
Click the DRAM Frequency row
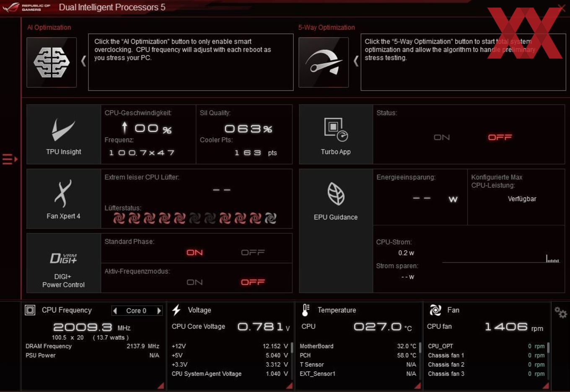(x=93, y=346)
